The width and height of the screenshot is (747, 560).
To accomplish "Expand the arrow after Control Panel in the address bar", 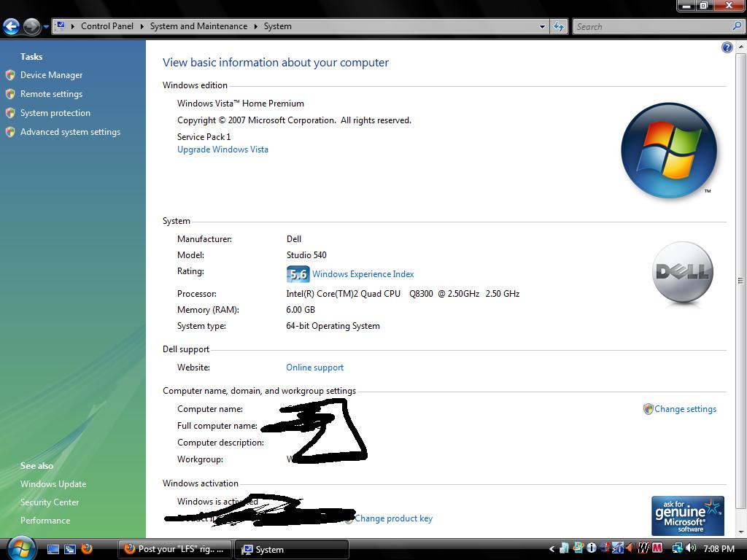I will click(x=142, y=26).
